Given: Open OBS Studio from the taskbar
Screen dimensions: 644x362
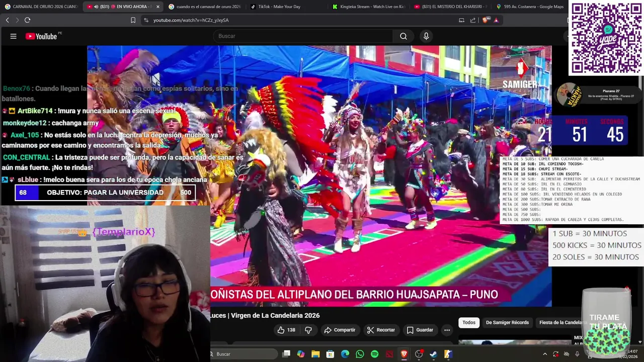Looking at the screenshot, I should pyautogui.click(x=419, y=354).
